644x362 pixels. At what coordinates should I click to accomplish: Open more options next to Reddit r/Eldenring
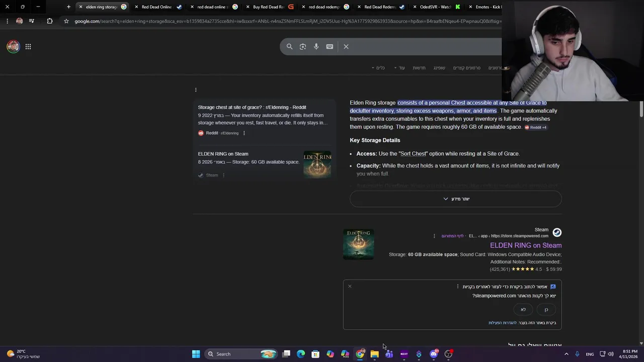(244, 133)
